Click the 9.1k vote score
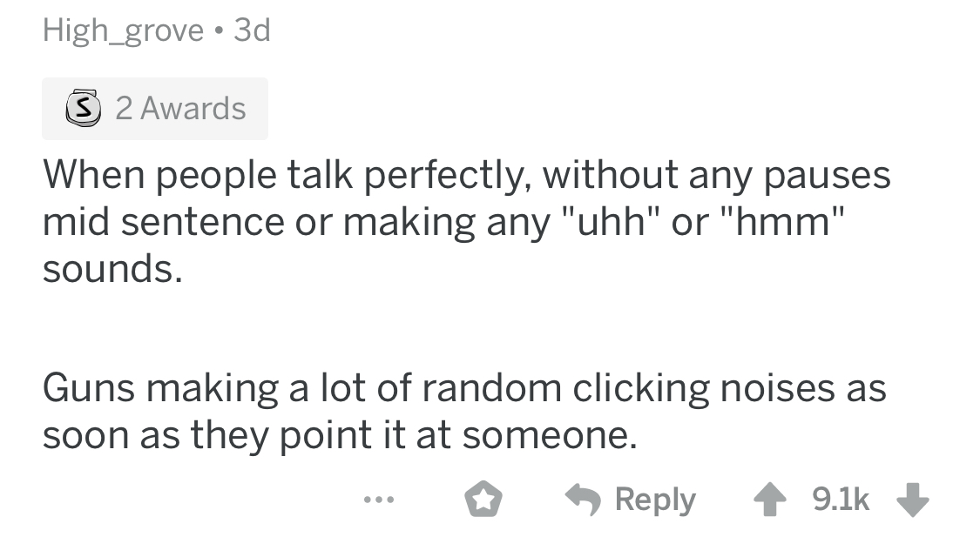Screen dimensions: 980x537 (840, 500)
